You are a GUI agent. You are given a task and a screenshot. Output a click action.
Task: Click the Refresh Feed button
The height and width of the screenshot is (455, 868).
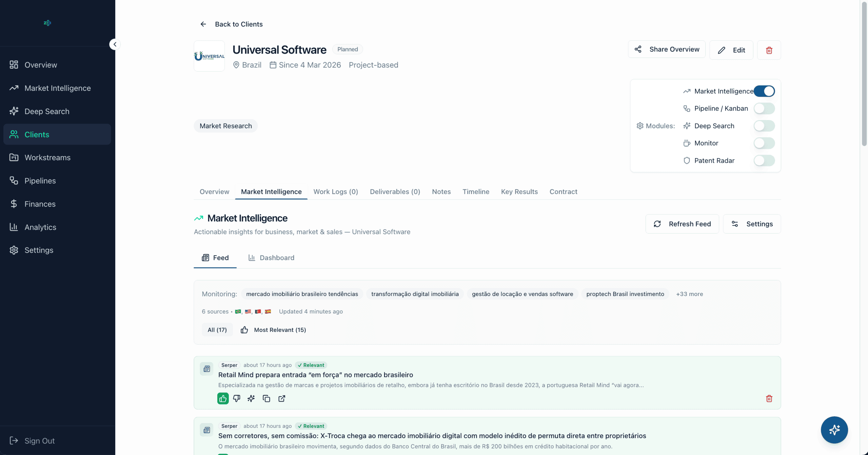pyautogui.click(x=682, y=224)
